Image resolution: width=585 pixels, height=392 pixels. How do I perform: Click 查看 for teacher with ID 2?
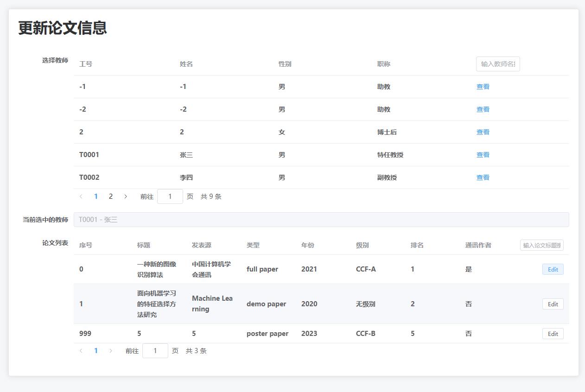pyautogui.click(x=483, y=132)
